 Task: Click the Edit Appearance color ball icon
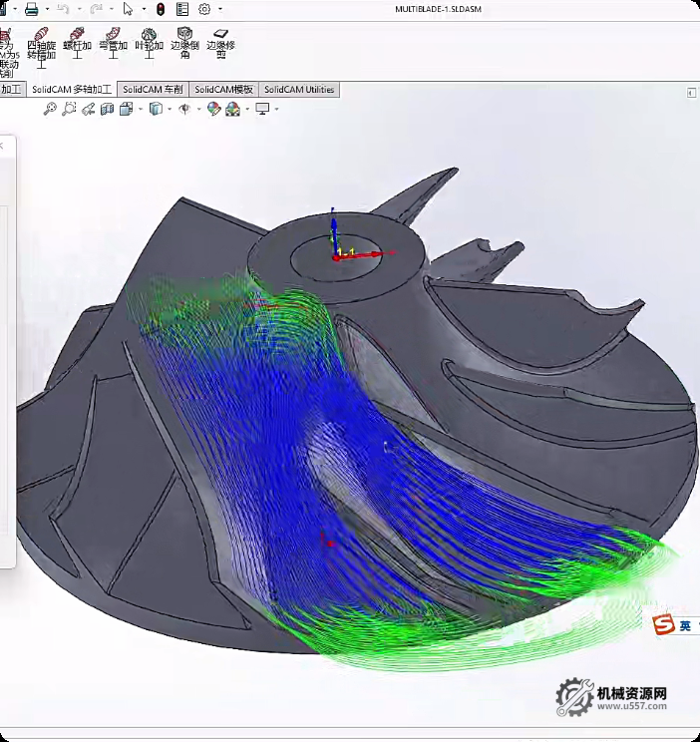click(x=213, y=109)
